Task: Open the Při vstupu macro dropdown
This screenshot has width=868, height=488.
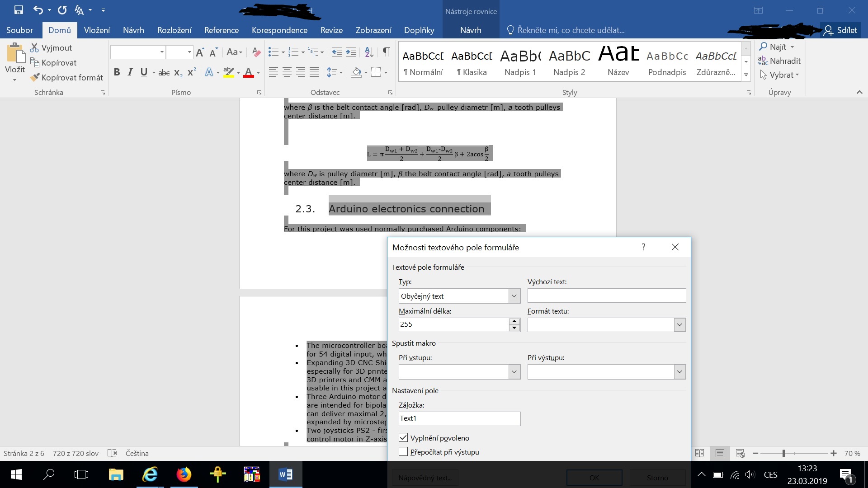Action: click(514, 372)
